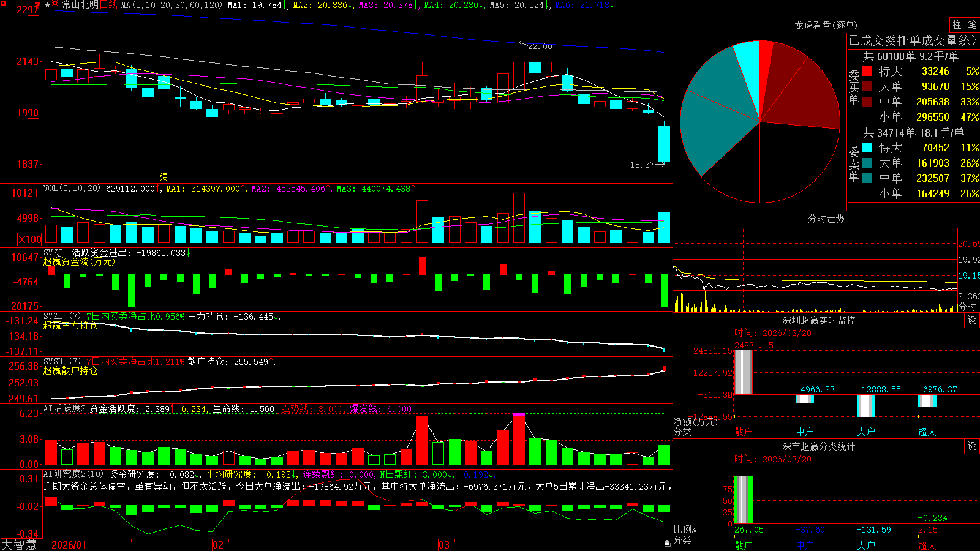Click the teal 大单 sell order swatch
The width and height of the screenshot is (980, 551).
[x=867, y=163]
